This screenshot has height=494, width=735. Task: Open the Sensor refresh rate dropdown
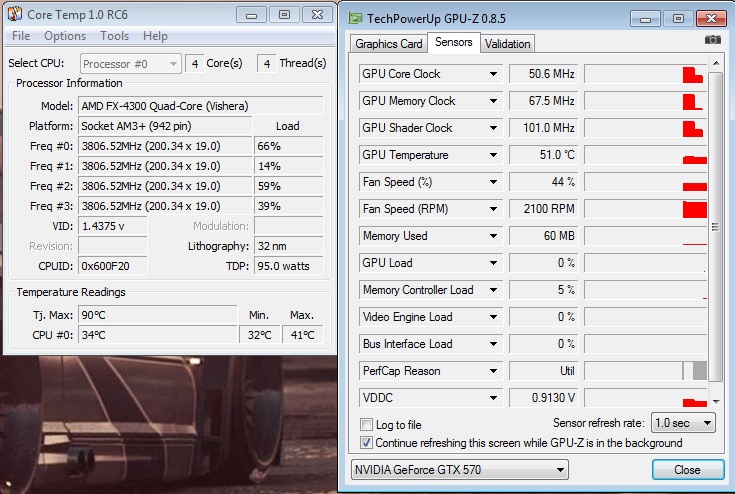click(x=683, y=423)
